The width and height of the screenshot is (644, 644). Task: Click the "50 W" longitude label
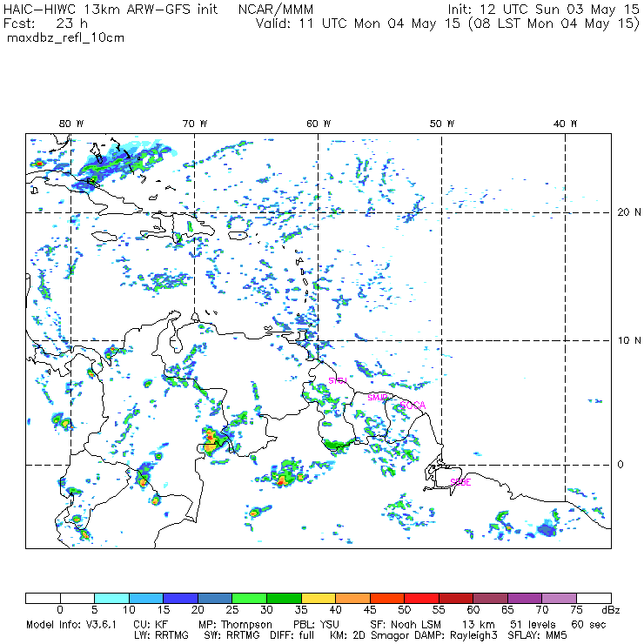click(x=442, y=124)
